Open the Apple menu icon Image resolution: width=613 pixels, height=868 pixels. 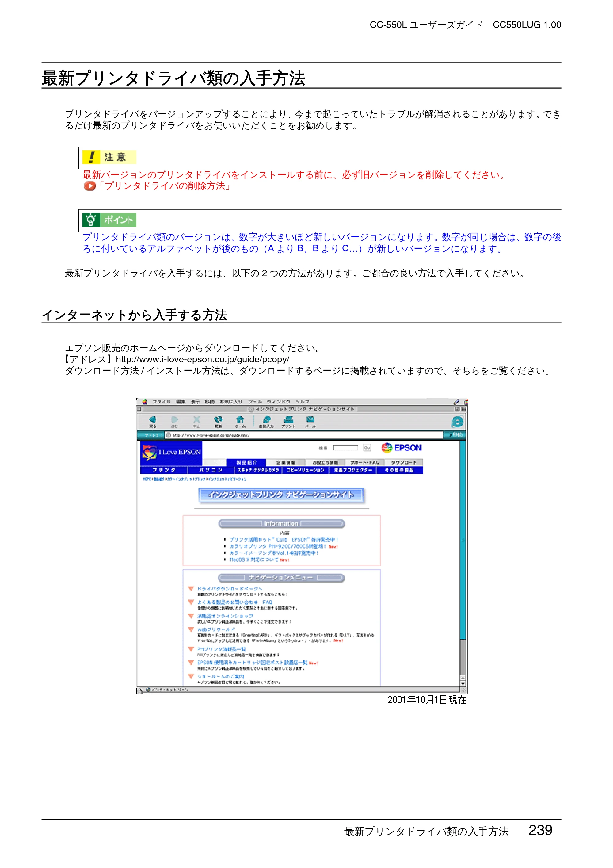pyautogui.click(x=145, y=401)
